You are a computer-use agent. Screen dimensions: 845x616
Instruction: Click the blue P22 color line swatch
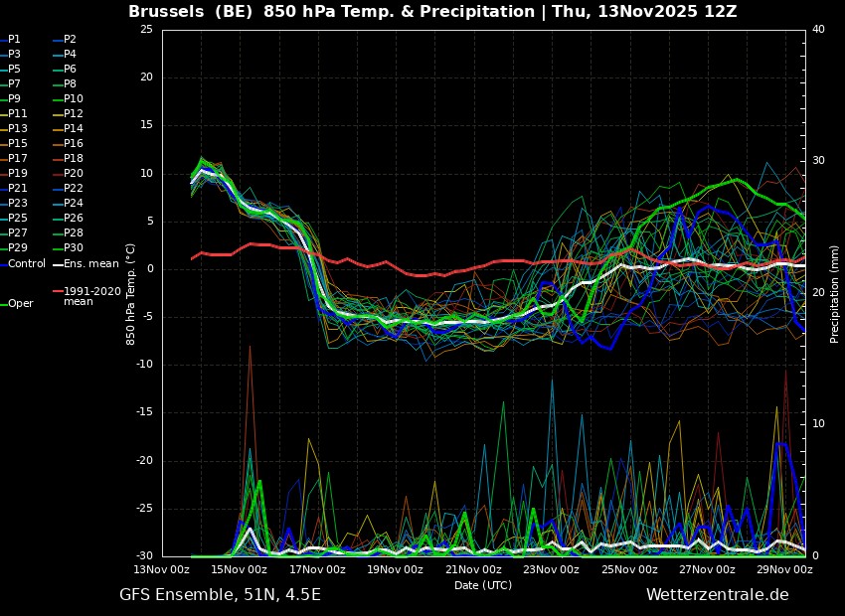pyautogui.click(x=58, y=189)
